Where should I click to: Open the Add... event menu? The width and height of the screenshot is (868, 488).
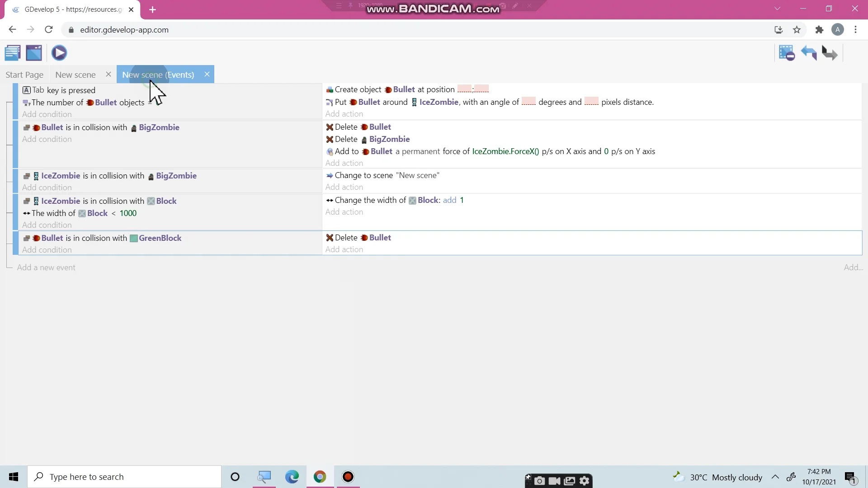coord(853,267)
